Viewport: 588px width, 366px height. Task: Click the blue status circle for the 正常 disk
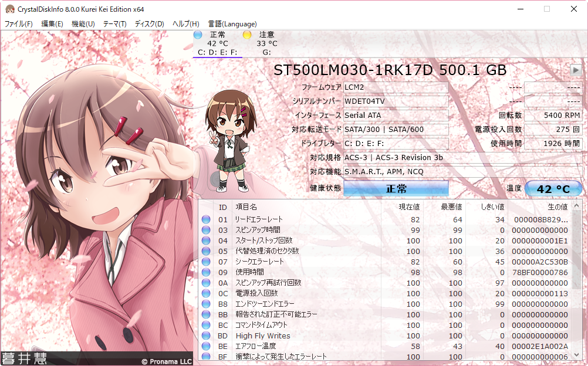coord(198,35)
